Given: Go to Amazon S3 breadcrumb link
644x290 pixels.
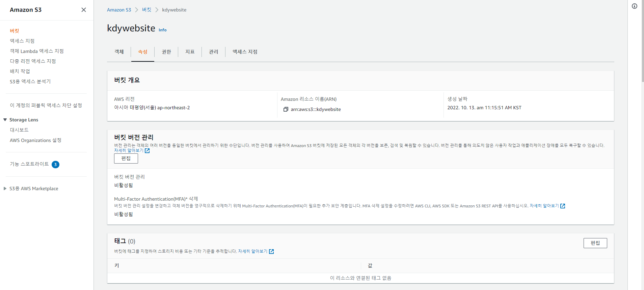Looking at the screenshot, I should [119, 10].
